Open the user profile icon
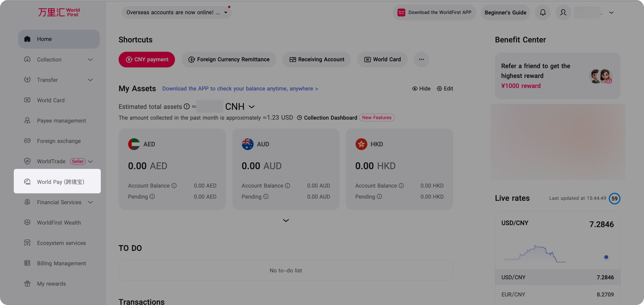644x305 pixels. coord(563,12)
